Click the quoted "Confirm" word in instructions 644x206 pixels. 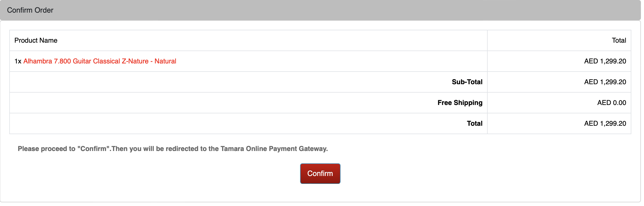pos(94,149)
